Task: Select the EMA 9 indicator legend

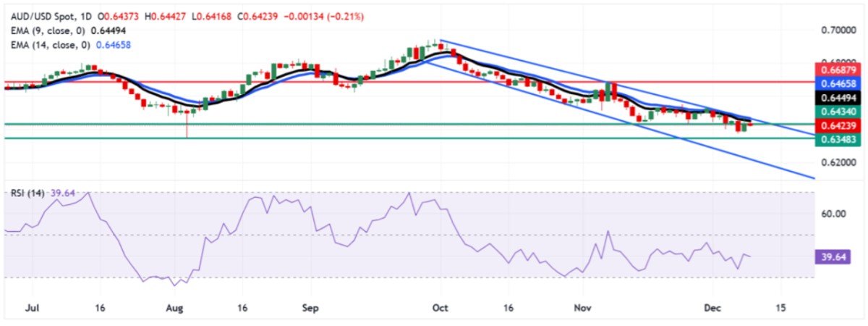Action: coord(51,30)
